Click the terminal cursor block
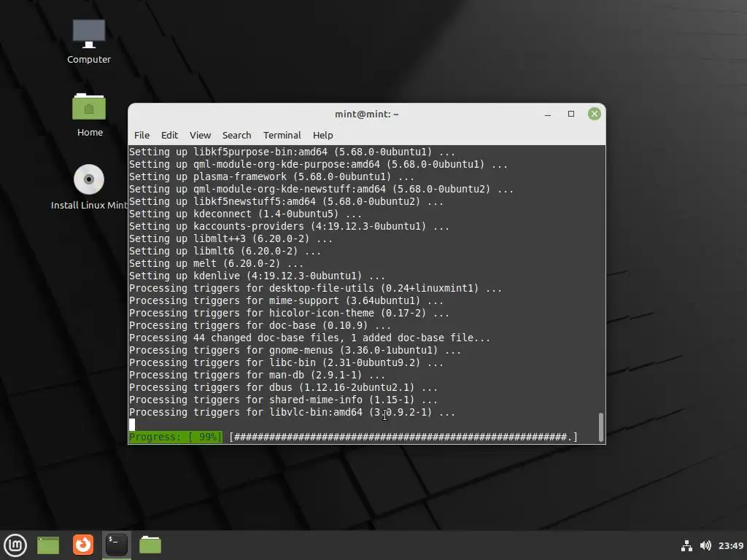Screen dimensions: 747x560 point(132,424)
